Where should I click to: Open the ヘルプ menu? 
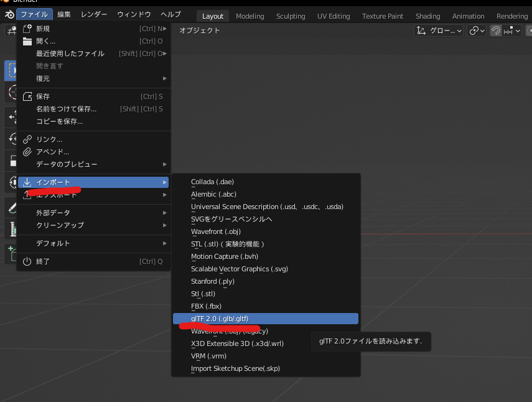170,14
